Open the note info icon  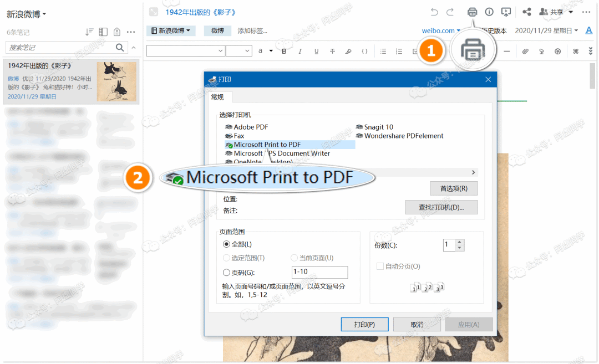(489, 12)
